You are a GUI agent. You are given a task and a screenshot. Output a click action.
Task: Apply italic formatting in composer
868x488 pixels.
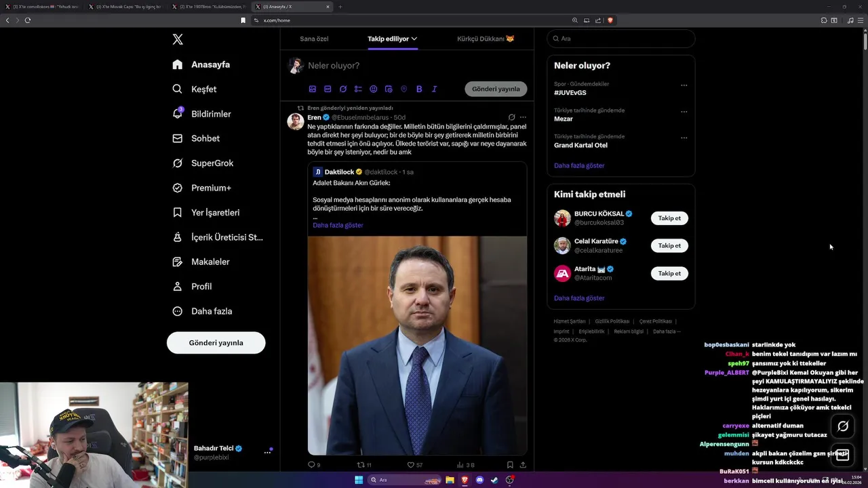[x=434, y=89]
